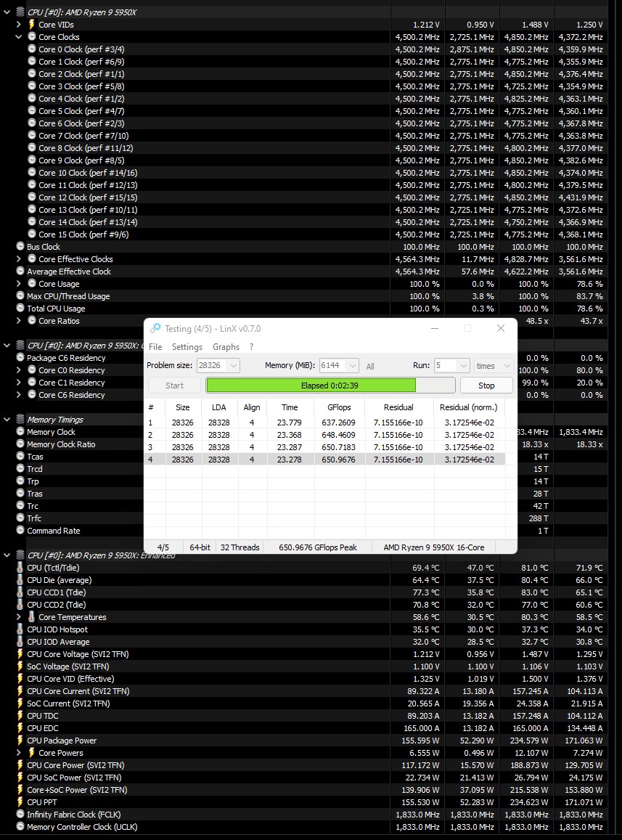
Task: Click the CPU (Tctl/Tdie) thermometer icon
Action: click(x=20, y=567)
